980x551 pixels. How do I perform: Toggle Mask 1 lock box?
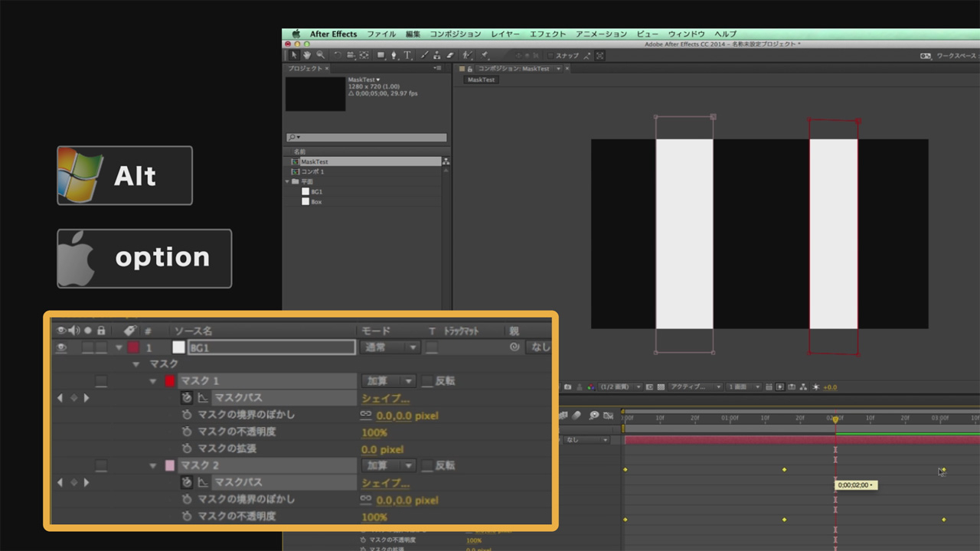(x=101, y=381)
